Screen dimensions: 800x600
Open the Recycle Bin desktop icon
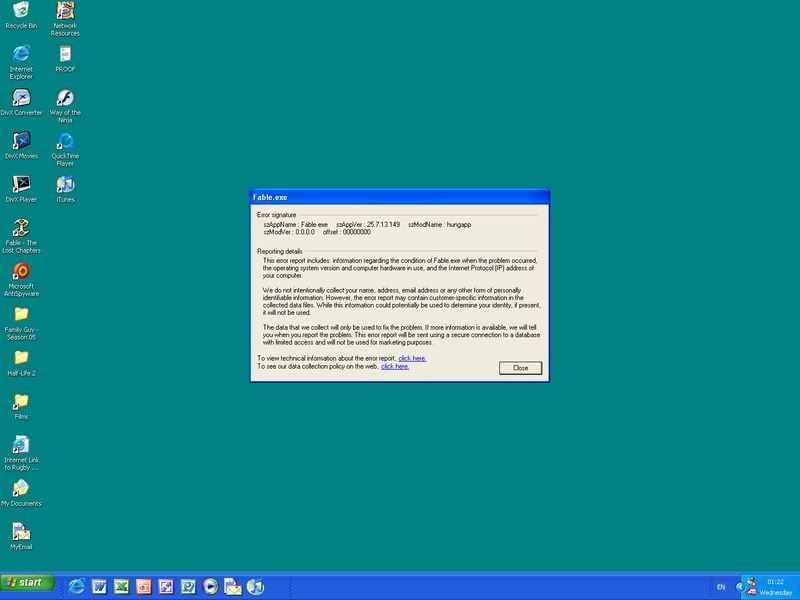tap(21, 15)
